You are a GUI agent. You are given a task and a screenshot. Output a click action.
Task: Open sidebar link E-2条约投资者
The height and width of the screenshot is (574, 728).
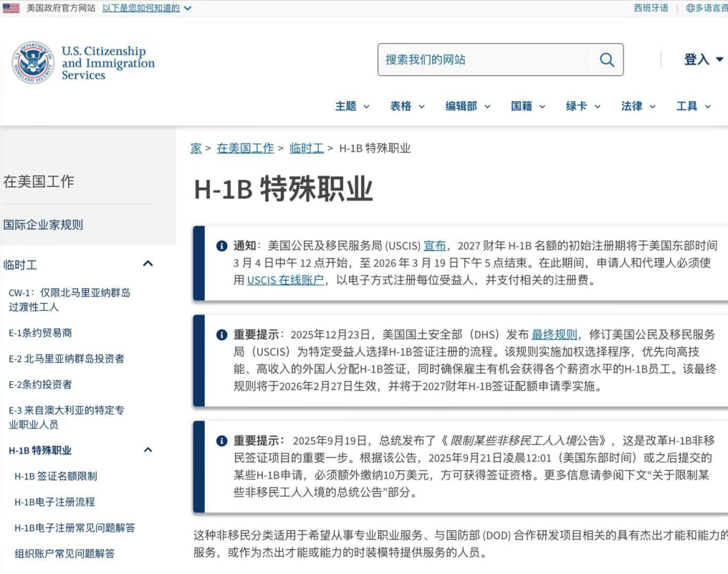point(40,385)
